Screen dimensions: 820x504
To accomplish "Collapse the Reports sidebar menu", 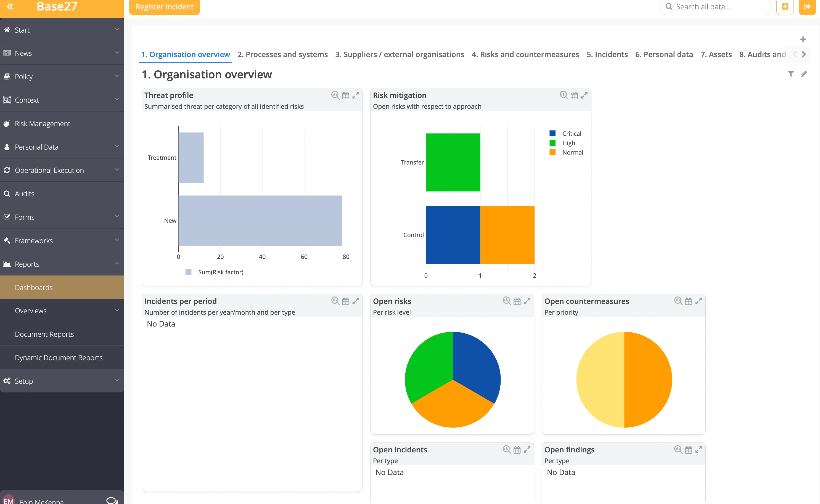I will pos(62,264).
